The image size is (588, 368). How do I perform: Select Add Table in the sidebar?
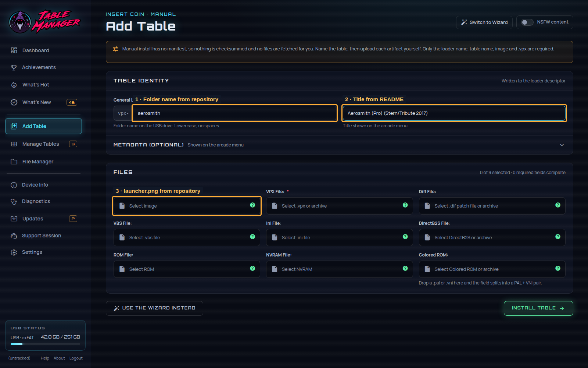(43, 126)
